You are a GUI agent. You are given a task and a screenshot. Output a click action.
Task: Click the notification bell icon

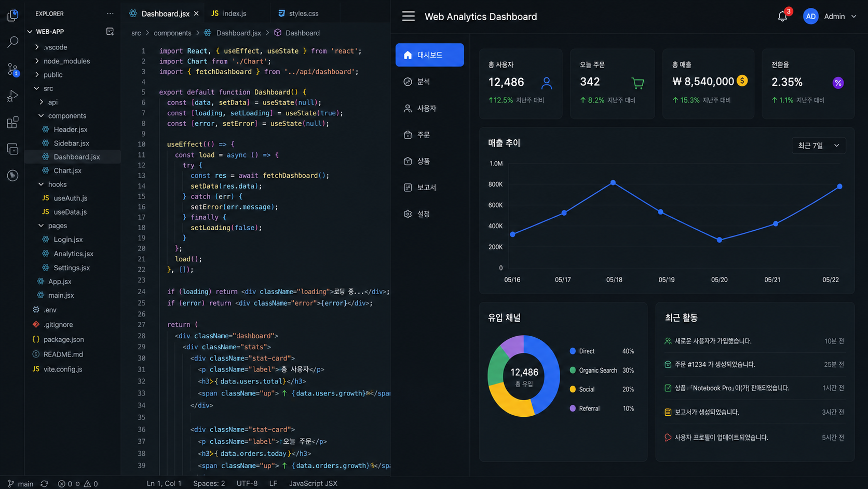[782, 17]
